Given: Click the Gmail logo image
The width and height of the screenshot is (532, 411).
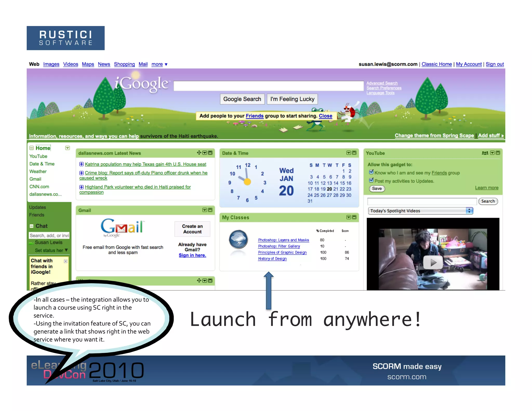Looking at the screenshot, I should tap(122, 228).
